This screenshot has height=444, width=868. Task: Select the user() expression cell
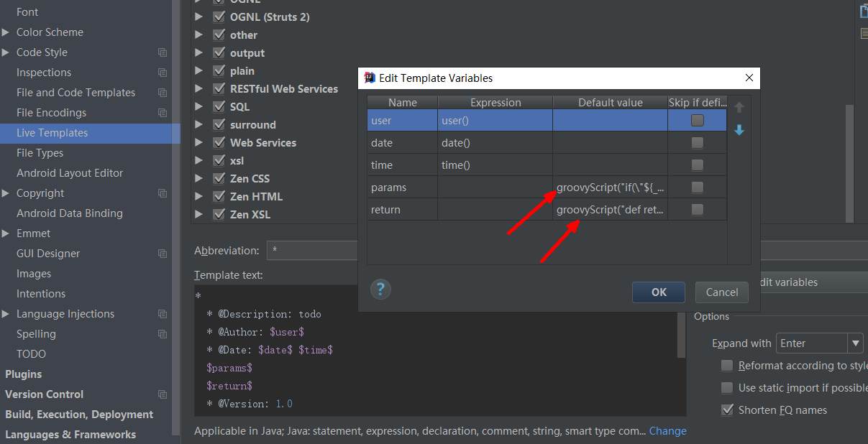click(x=495, y=121)
